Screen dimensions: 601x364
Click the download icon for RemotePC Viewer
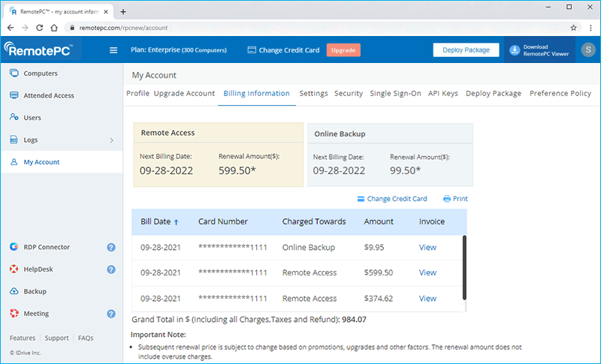click(515, 50)
